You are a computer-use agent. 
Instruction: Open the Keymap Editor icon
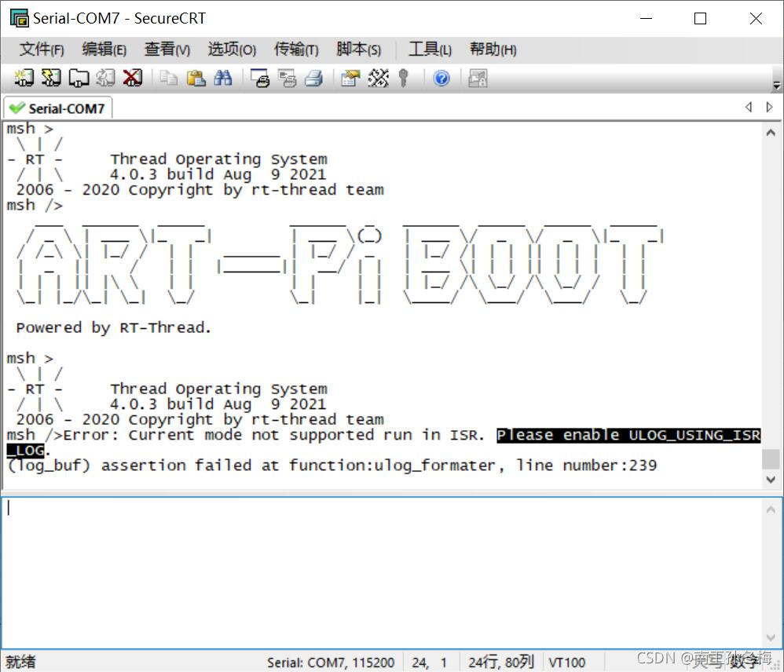pos(378,78)
